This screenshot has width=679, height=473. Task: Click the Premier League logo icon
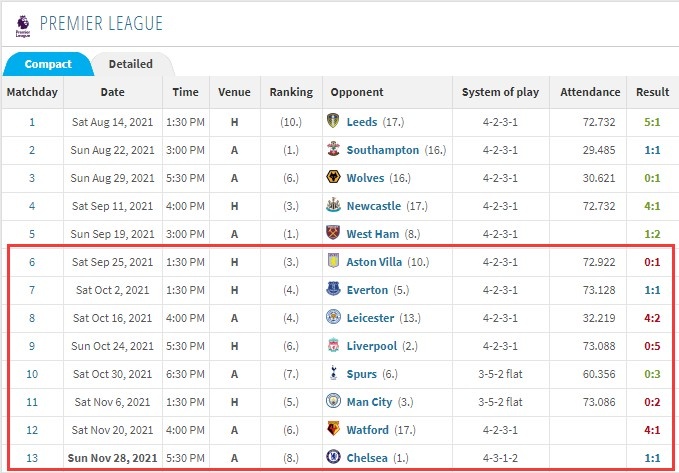[23, 26]
